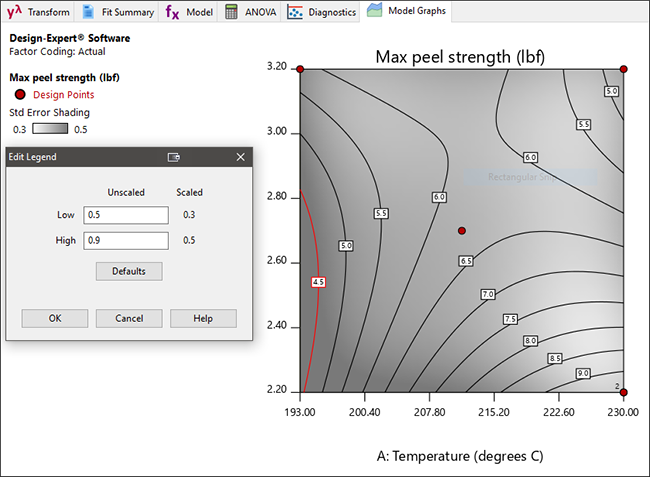Confirm the legend edit with OK
The height and width of the screenshot is (477, 650).
(55, 318)
